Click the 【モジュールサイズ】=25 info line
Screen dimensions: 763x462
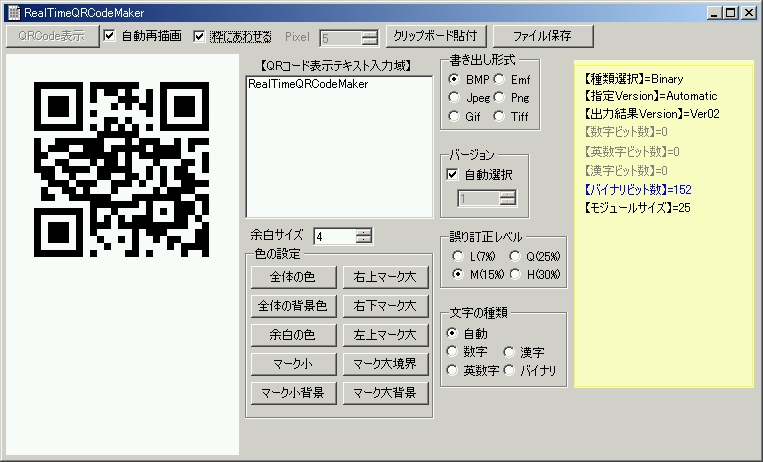pos(637,208)
